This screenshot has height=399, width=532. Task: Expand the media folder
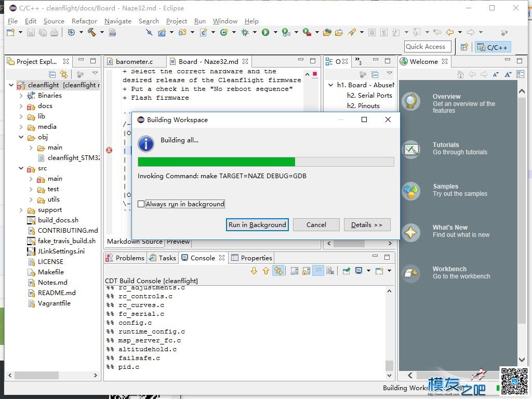[21, 127]
